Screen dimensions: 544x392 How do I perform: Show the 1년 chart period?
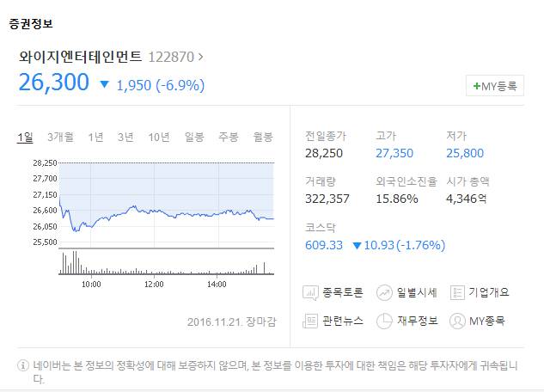coord(95,137)
